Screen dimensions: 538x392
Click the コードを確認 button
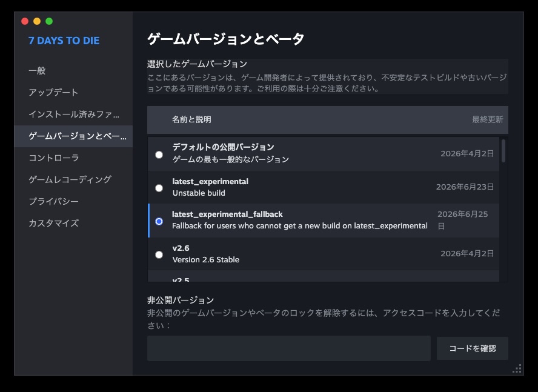point(472,348)
